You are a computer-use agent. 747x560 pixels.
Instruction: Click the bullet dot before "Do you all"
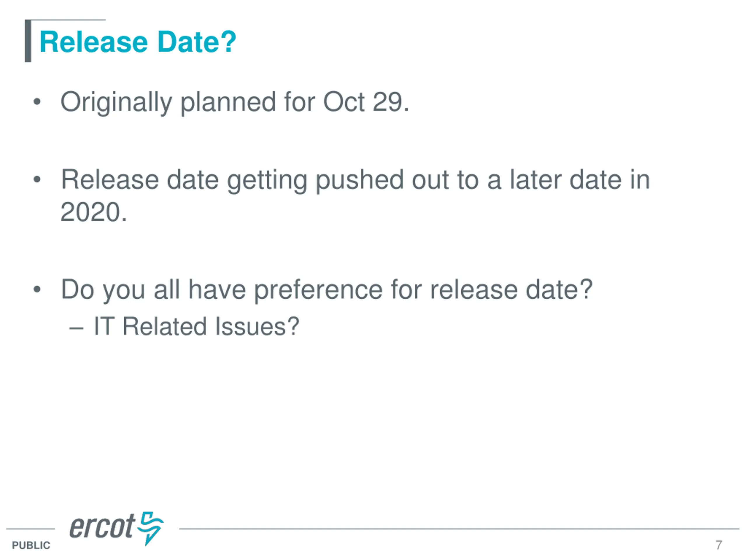tap(37, 289)
